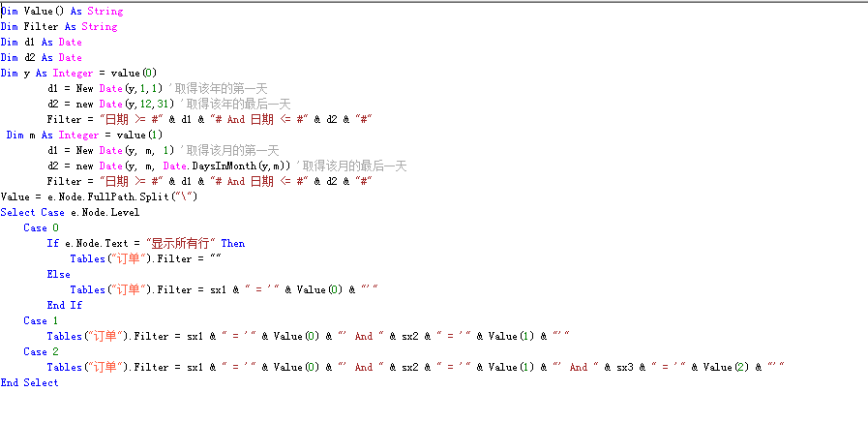Click the 'Case 2' line

[x=41, y=352]
